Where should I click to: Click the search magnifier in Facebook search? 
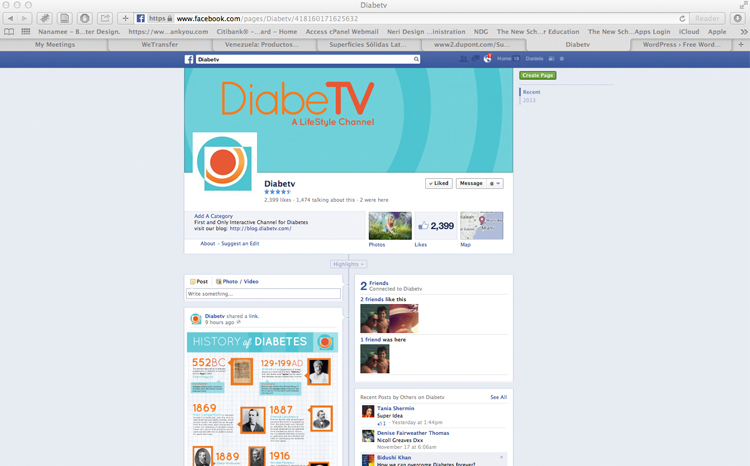(416, 59)
